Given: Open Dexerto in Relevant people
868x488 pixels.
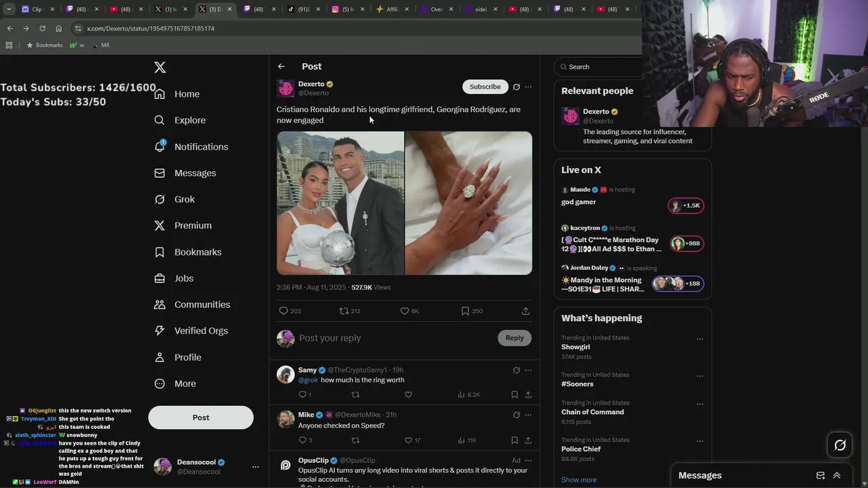Looking at the screenshot, I should click(632, 125).
